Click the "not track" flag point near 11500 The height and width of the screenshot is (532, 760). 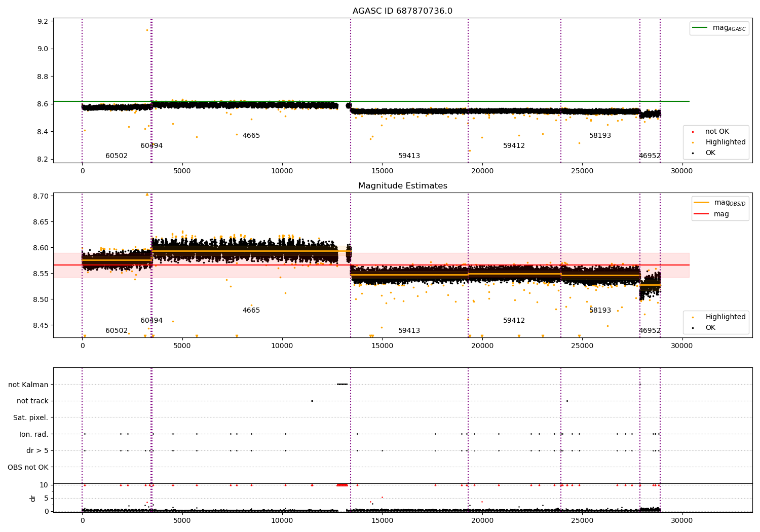(312, 401)
